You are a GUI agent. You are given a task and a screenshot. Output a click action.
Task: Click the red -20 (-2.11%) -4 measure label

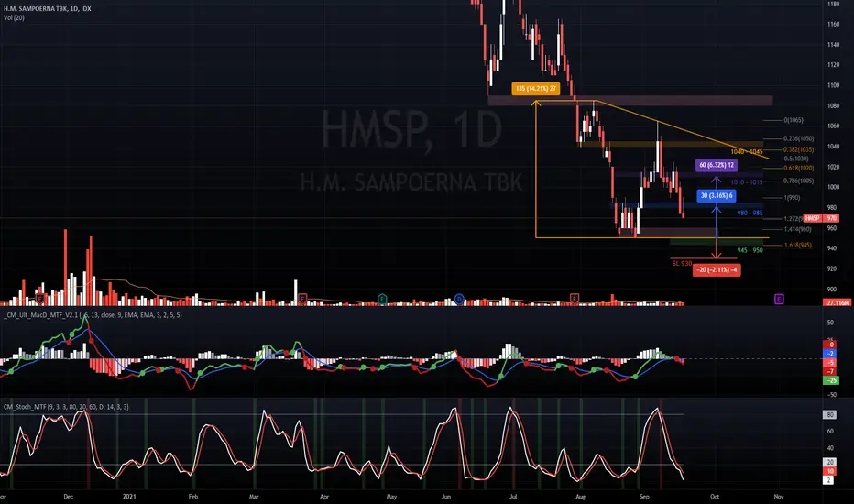717,269
